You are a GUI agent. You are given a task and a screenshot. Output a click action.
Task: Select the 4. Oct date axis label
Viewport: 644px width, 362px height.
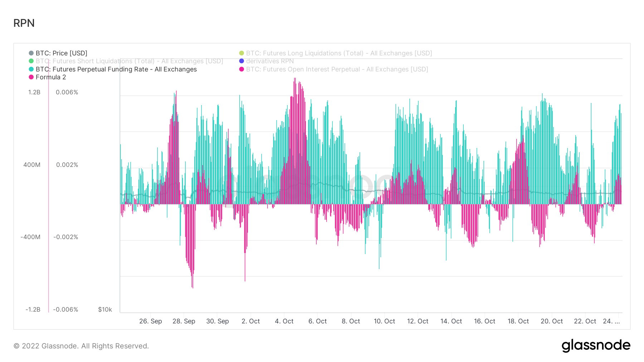[284, 321]
